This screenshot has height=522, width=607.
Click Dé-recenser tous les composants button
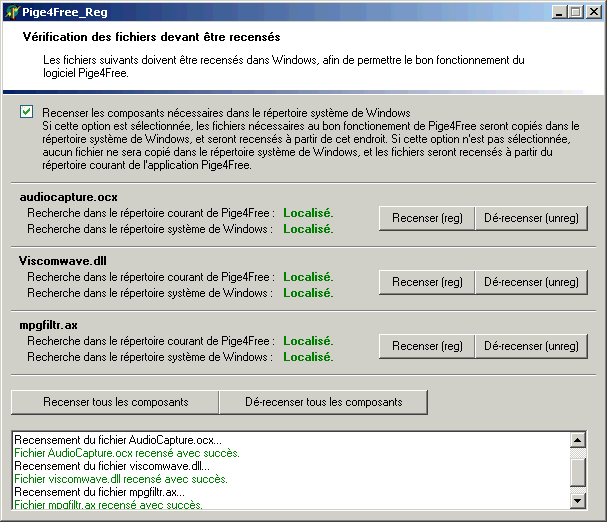[x=323, y=402]
